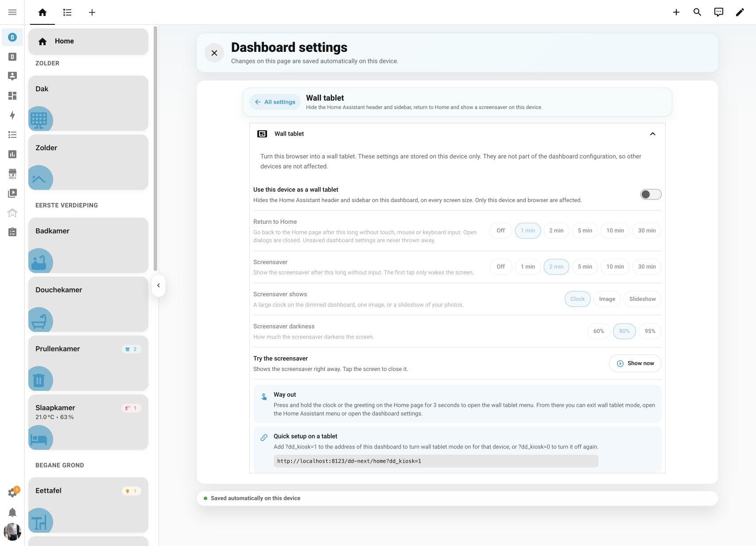Image resolution: width=756 pixels, height=546 pixels.
Task: Collapse the Wall tablet section chevron
Action: coord(652,134)
